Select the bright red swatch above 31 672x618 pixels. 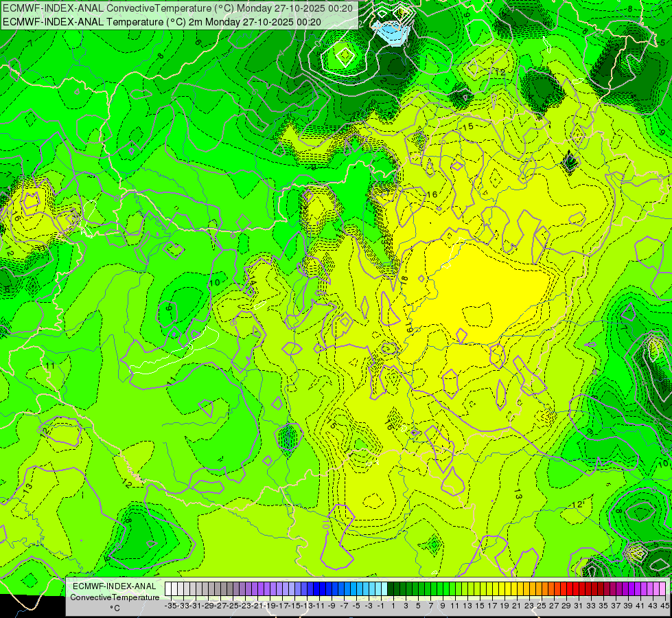click(x=576, y=589)
